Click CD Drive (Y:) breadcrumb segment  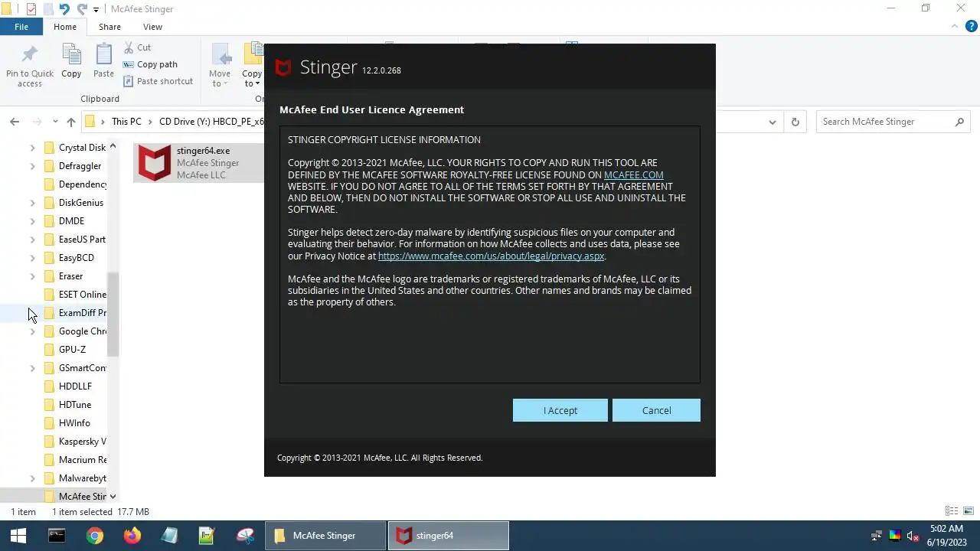pos(211,122)
